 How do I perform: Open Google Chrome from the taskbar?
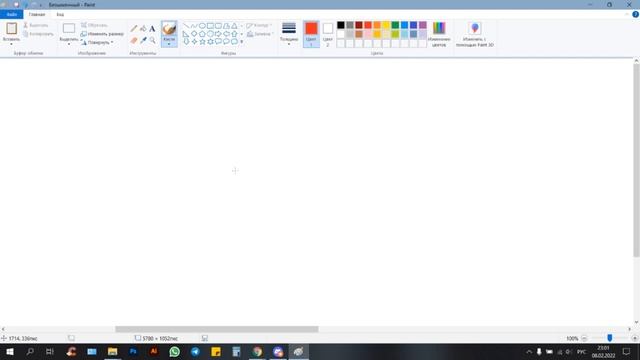click(x=257, y=351)
